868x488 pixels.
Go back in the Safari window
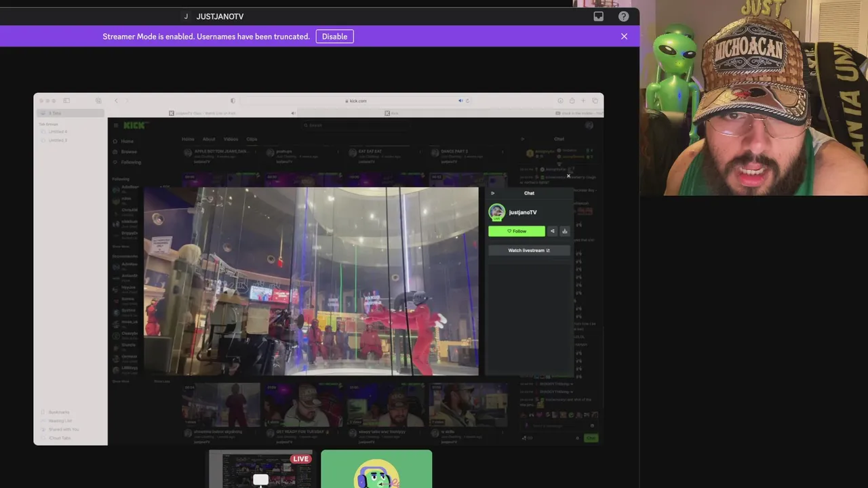[x=116, y=101]
